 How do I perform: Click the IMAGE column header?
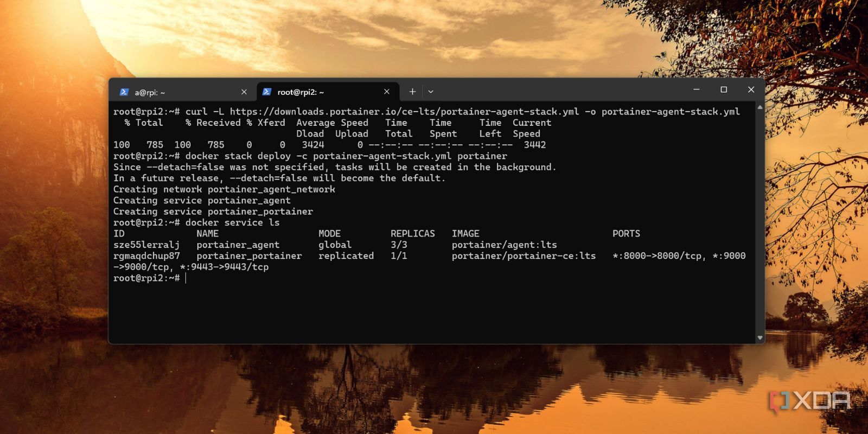click(465, 234)
